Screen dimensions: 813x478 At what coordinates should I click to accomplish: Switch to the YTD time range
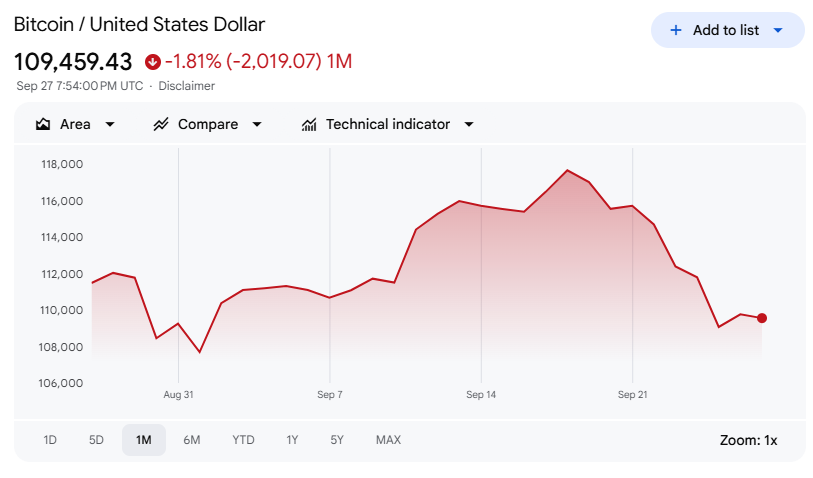point(243,440)
